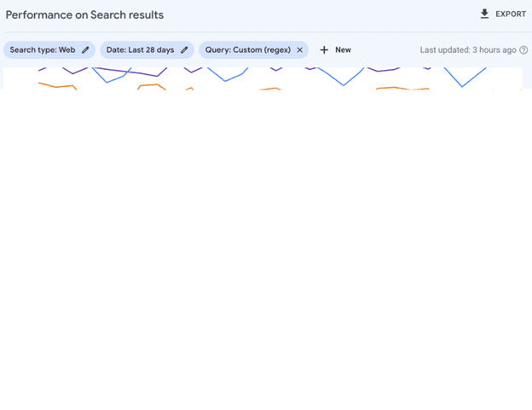
Task: Click the EXPORT text label
Action: pos(511,14)
